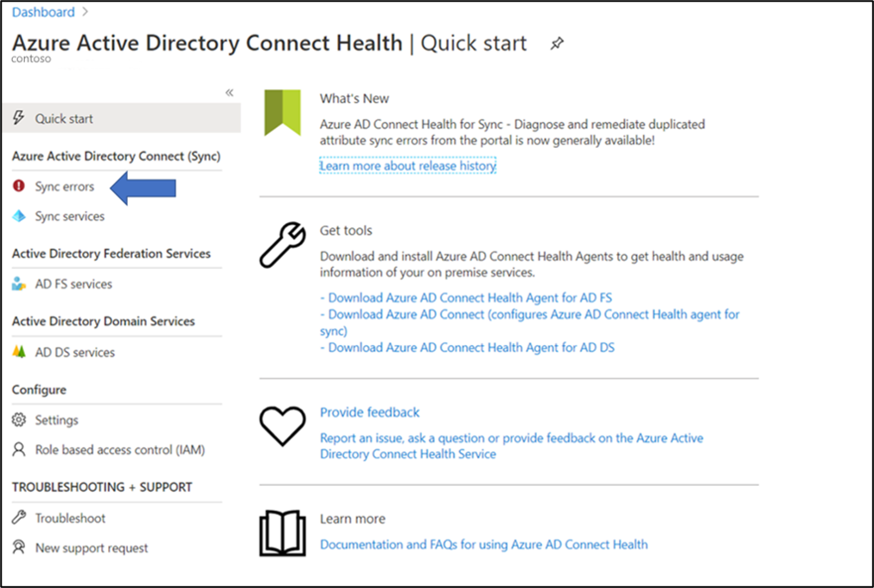The height and width of the screenshot is (588, 874).
Task: Click the Role based access control person icon
Action: [19, 450]
